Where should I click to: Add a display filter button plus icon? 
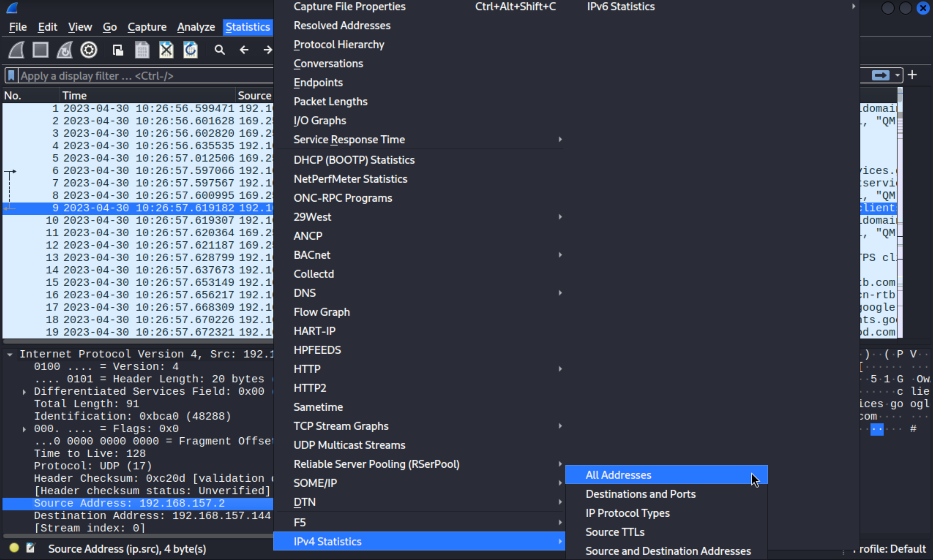coord(912,75)
